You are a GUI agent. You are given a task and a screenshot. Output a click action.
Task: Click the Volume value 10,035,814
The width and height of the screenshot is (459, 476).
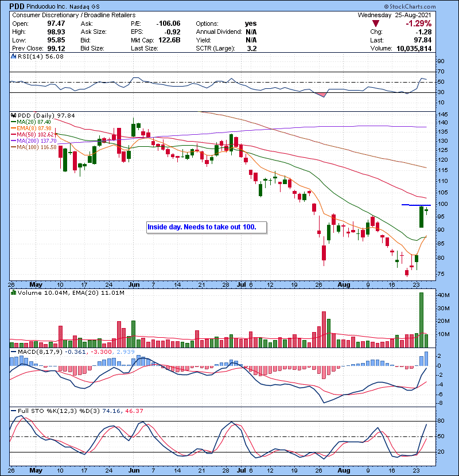pos(414,49)
